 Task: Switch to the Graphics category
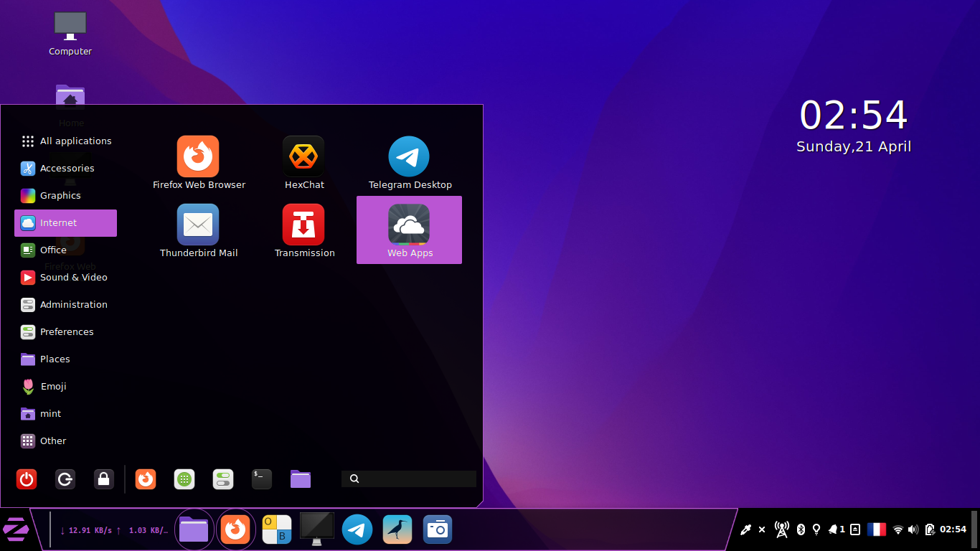tap(66, 196)
